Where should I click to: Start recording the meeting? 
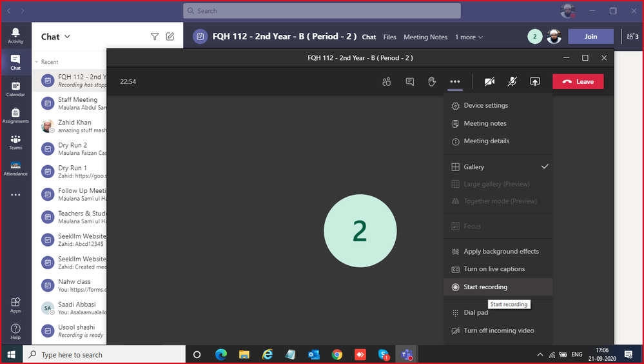click(498, 287)
